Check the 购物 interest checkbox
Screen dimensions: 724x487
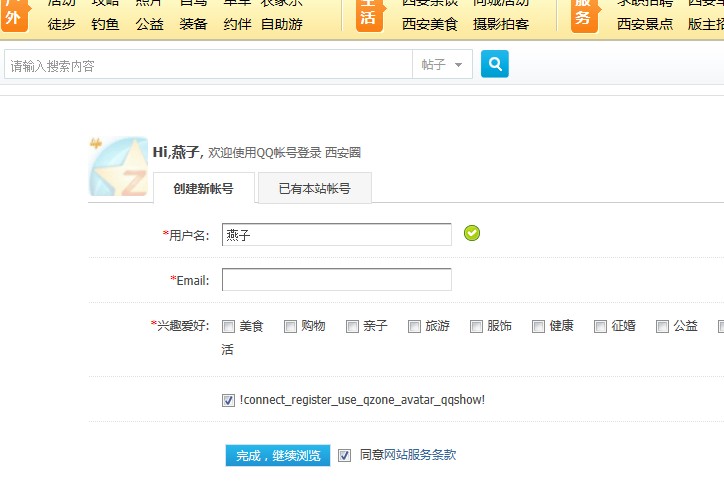(x=290, y=326)
